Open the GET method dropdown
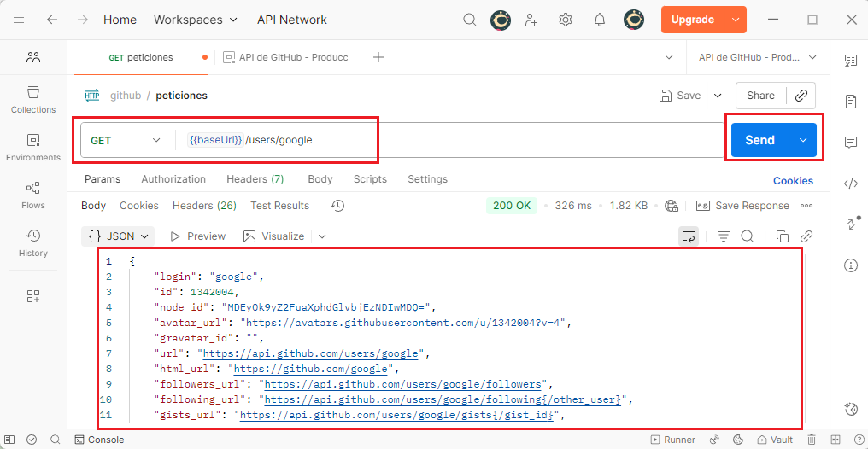 (126, 140)
